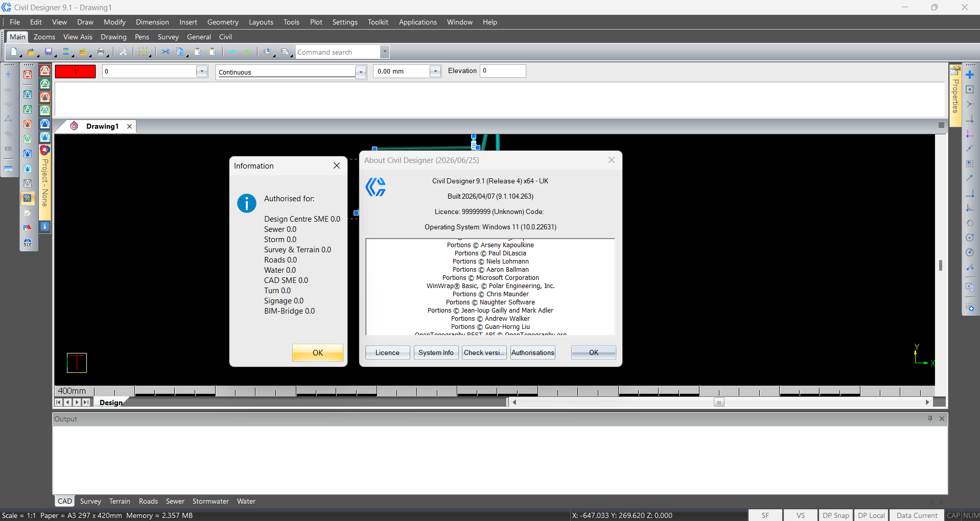Open the Continuous line type dropdown

361,72
